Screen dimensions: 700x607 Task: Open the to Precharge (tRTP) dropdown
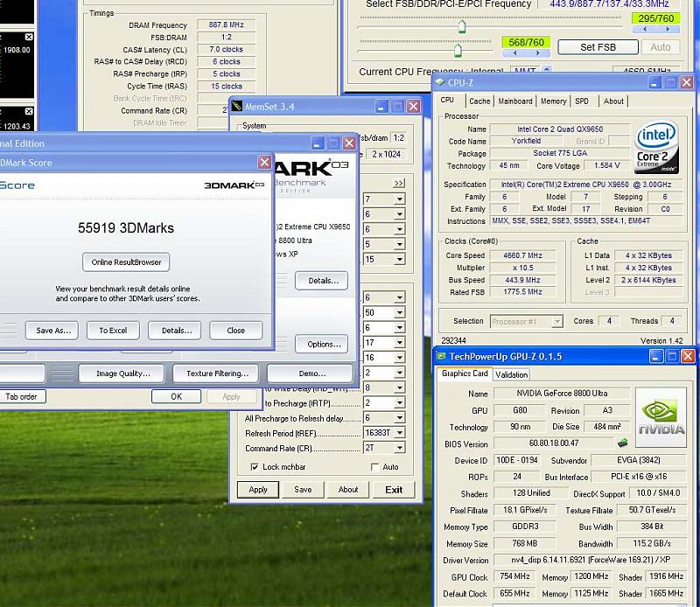400,402
